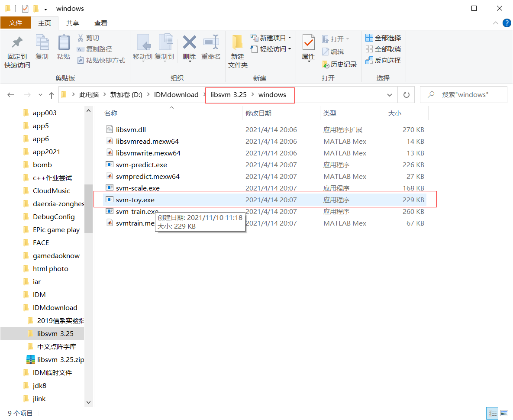The image size is (513, 420).
Task: Click libsvm-3.25 in address breadcrumb
Action: (229, 94)
